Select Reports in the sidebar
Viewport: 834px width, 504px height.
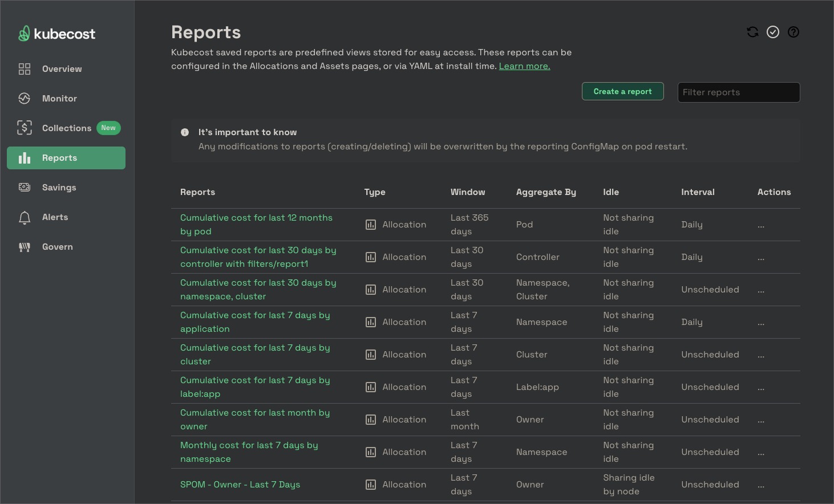click(66, 158)
